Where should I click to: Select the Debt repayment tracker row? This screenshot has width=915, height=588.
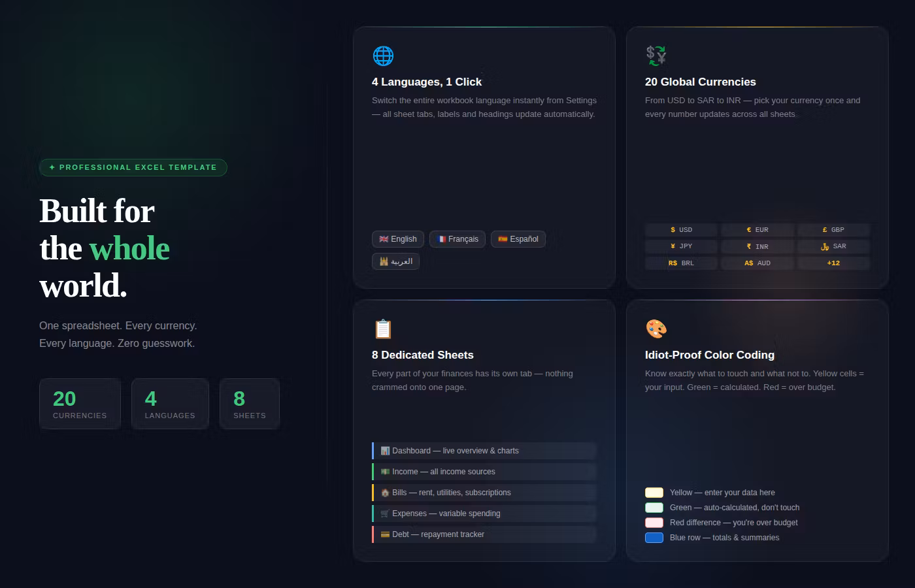point(484,534)
